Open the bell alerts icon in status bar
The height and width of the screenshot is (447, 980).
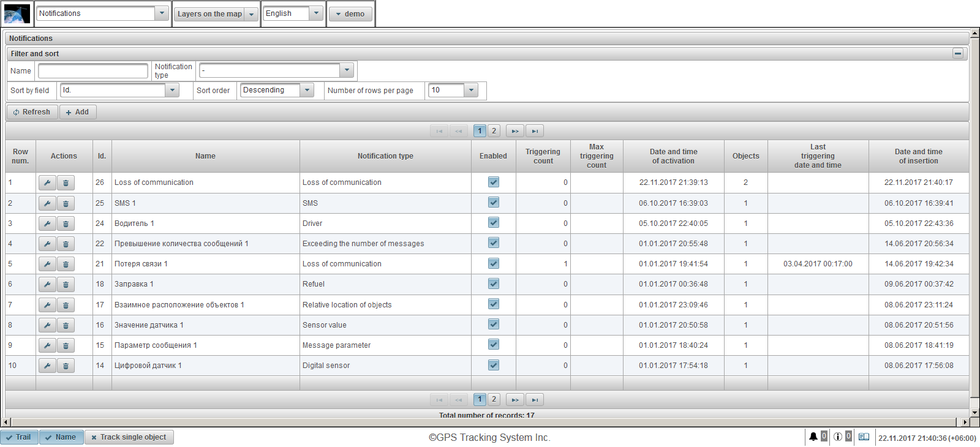pos(813,437)
